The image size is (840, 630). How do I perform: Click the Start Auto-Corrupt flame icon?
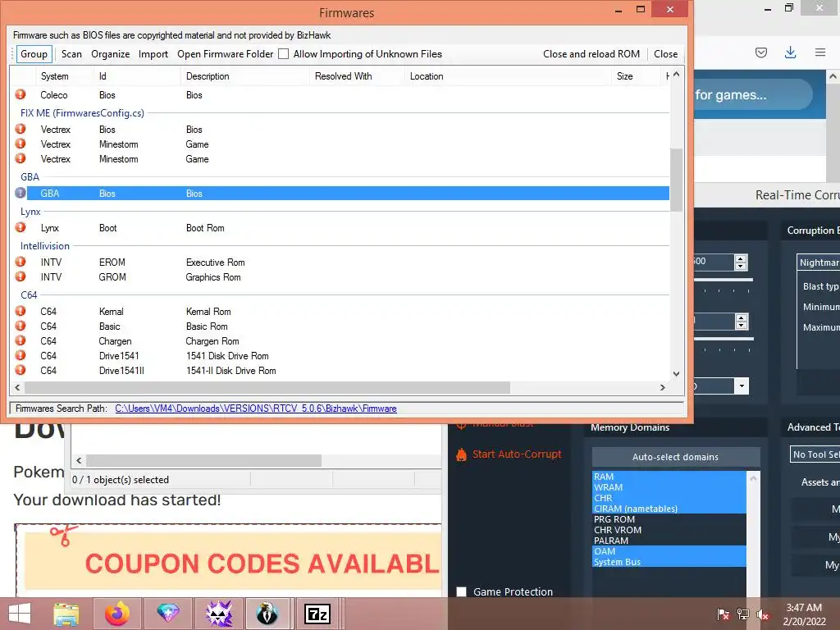(x=461, y=454)
